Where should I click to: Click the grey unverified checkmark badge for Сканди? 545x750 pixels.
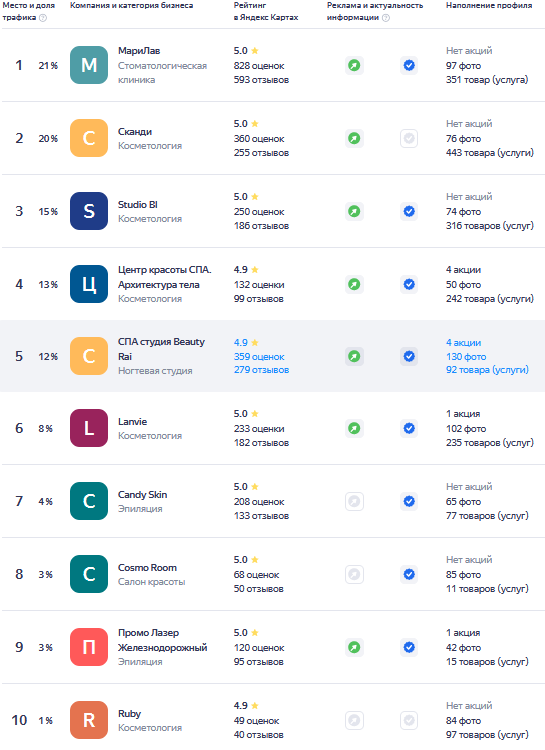click(x=409, y=139)
